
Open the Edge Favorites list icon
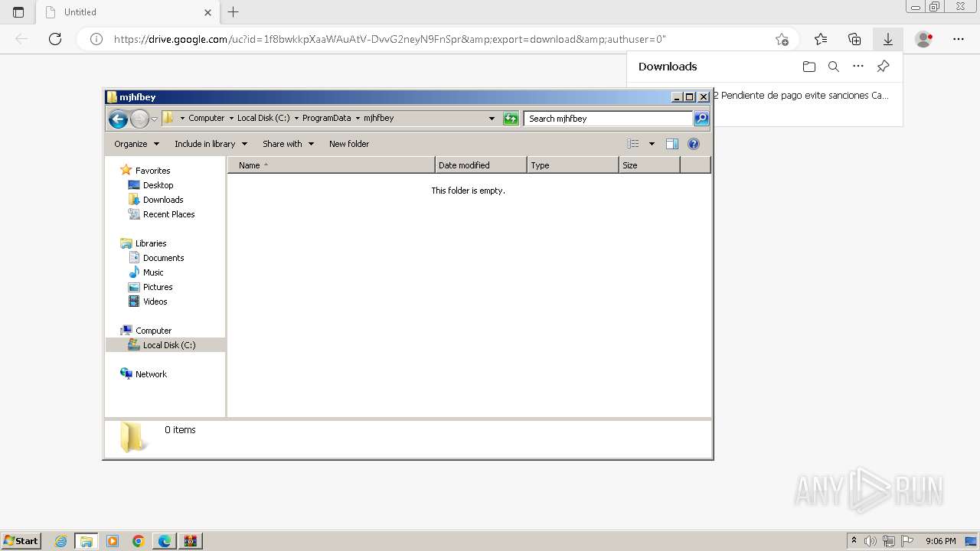click(821, 39)
